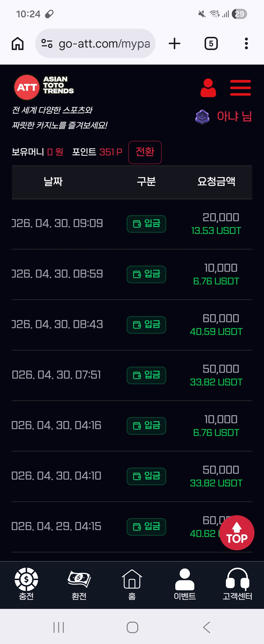Tap the 입금 badge for 09:09 entry

coord(146,224)
